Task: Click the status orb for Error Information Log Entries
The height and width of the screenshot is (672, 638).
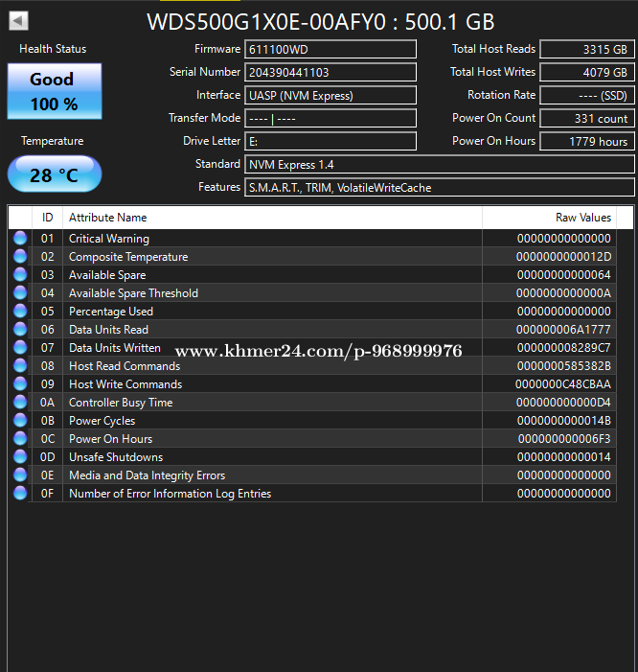Action: click(x=20, y=493)
